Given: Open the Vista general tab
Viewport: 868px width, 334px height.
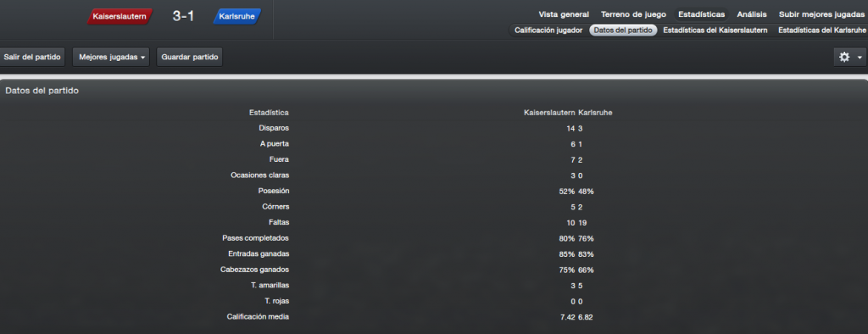Looking at the screenshot, I should pos(564,14).
